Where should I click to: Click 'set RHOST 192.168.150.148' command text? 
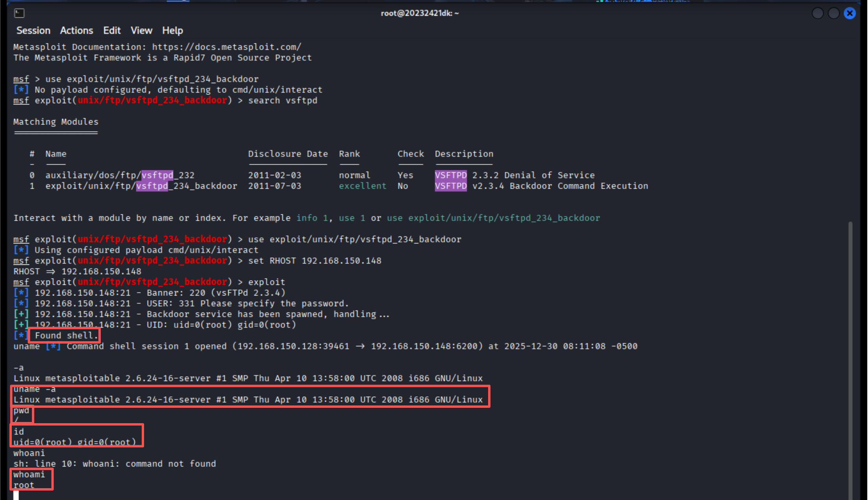pos(315,261)
